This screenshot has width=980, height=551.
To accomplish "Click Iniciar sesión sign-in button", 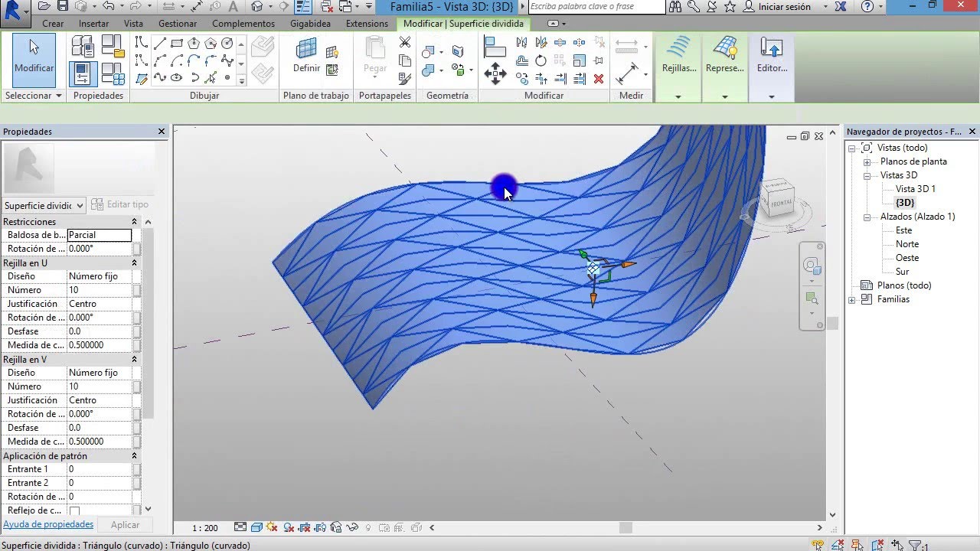I will 776,6.
